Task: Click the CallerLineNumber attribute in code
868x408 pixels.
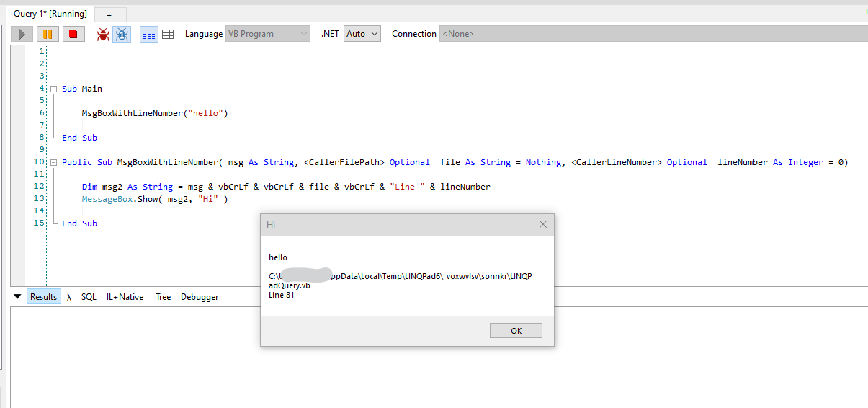Action: tap(616, 162)
